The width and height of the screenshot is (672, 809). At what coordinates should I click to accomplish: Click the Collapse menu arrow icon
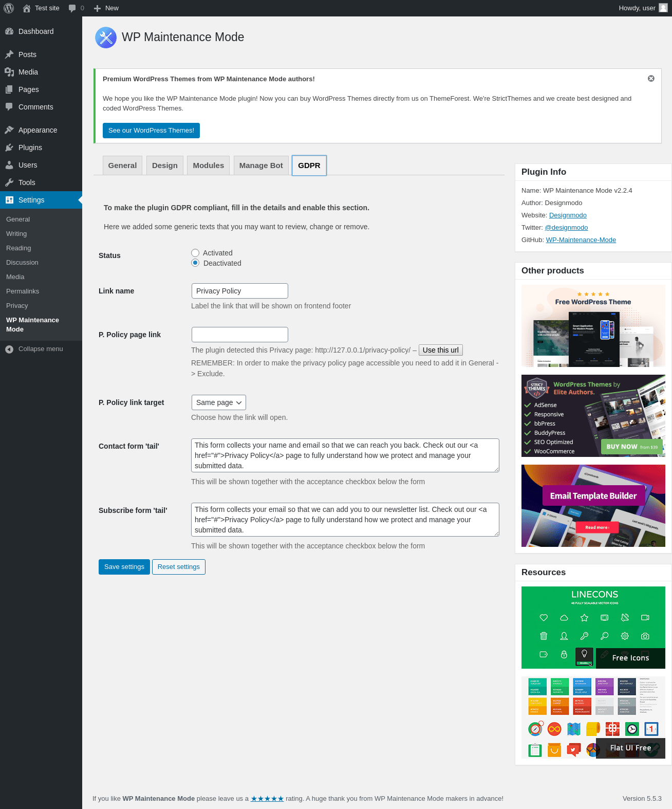(x=9, y=349)
